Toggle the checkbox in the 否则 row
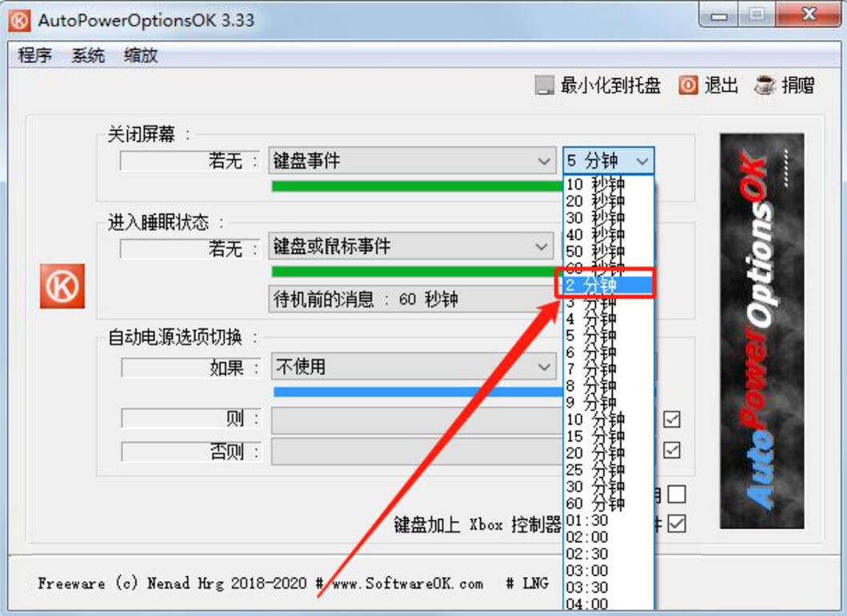Screen dimensions: 847x616 pos(671,451)
